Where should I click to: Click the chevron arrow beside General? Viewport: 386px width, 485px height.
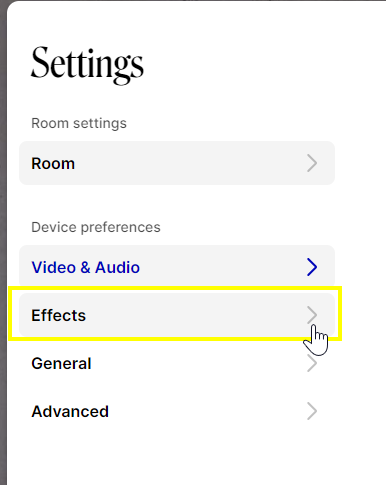(x=312, y=363)
